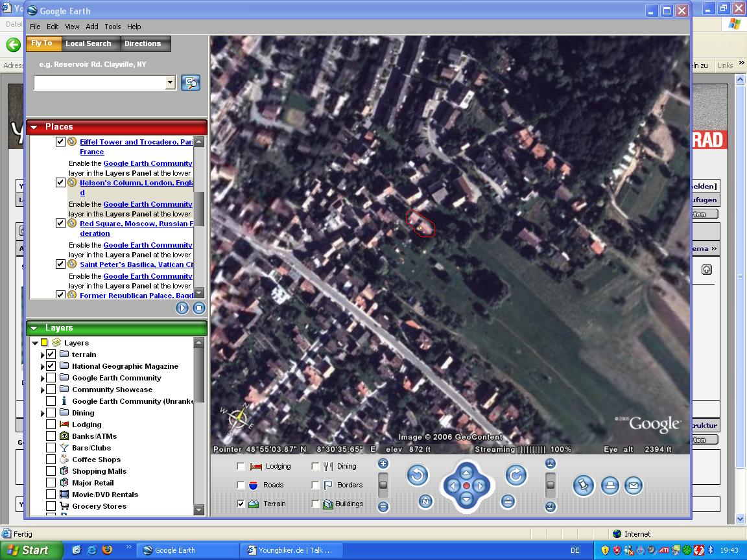The height and width of the screenshot is (560, 747).
Task: Move view right with navigation arrow
Action: tap(480, 485)
